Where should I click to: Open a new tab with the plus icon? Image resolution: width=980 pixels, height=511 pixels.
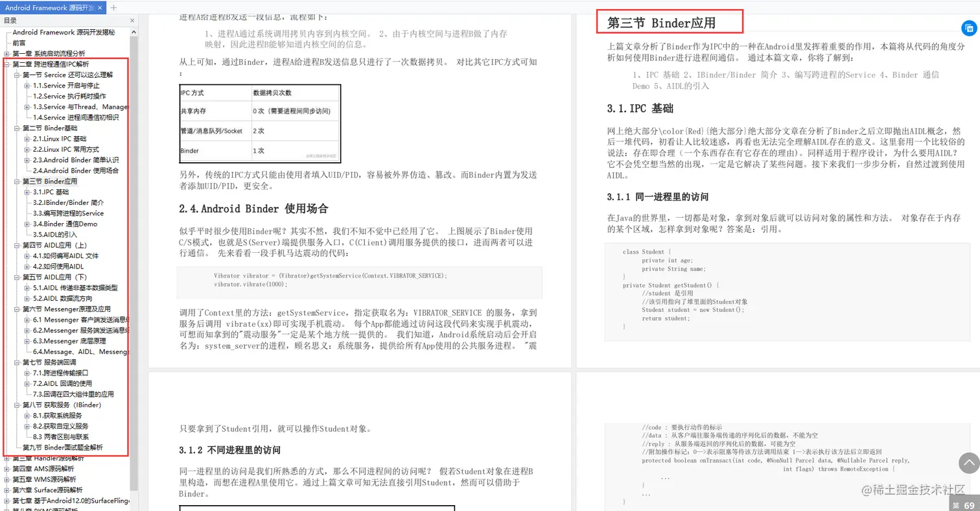(x=113, y=8)
